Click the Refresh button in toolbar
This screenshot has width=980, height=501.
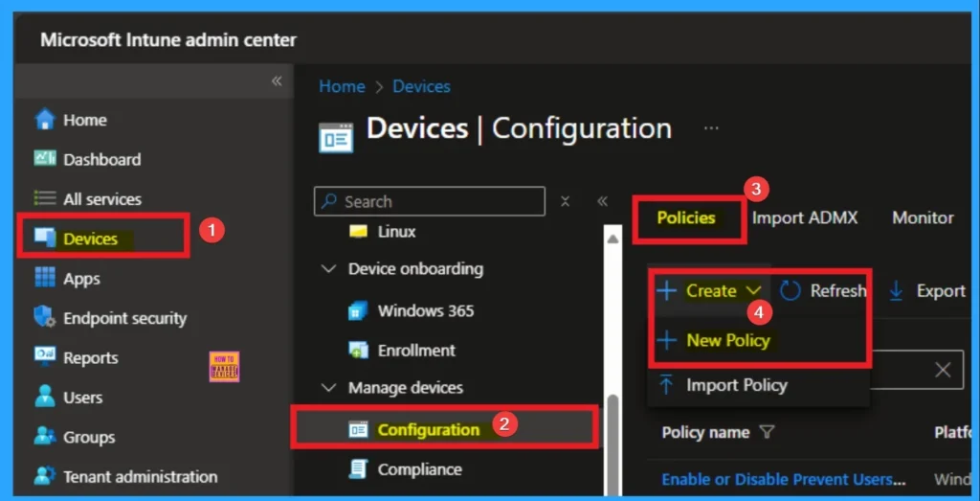[x=823, y=291]
